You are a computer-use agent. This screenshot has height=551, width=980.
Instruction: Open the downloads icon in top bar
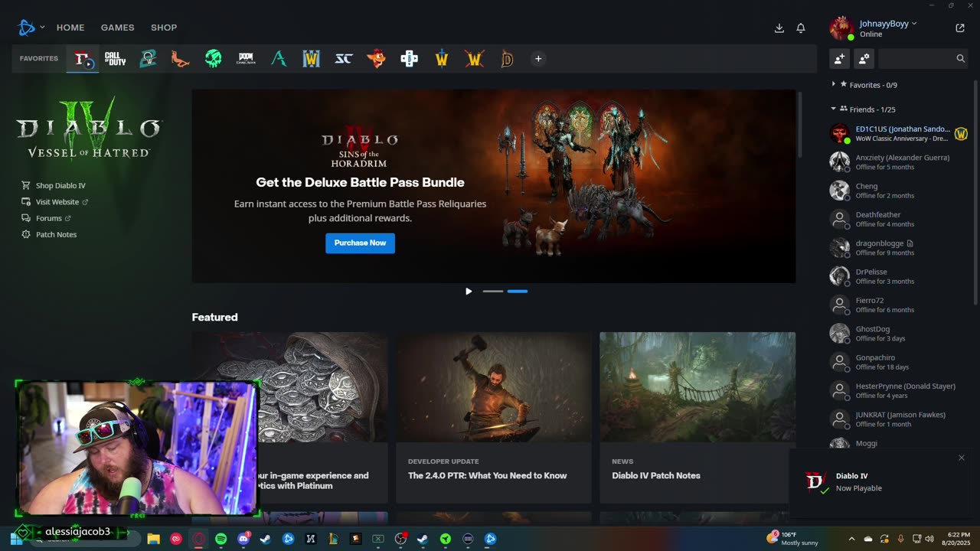(779, 28)
